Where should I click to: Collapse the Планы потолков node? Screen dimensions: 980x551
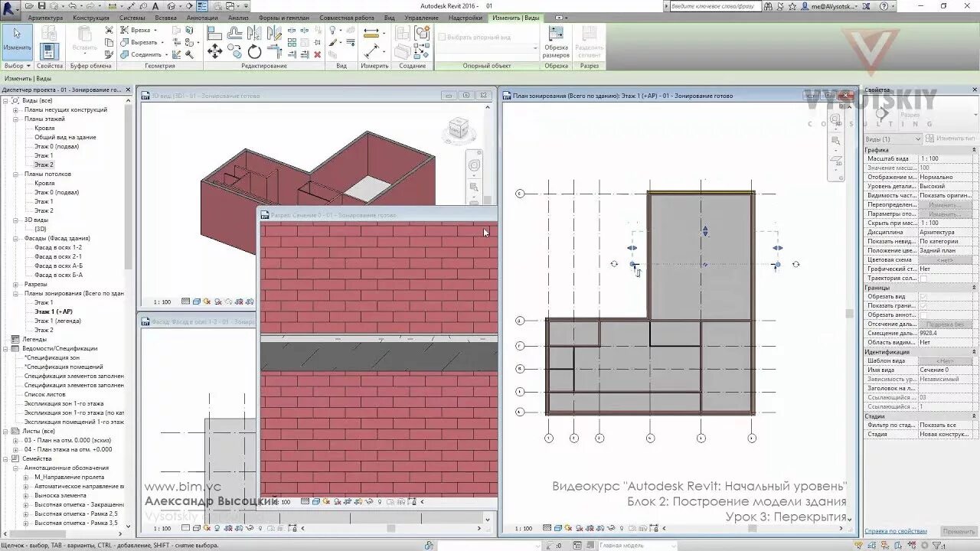click(x=15, y=174)
